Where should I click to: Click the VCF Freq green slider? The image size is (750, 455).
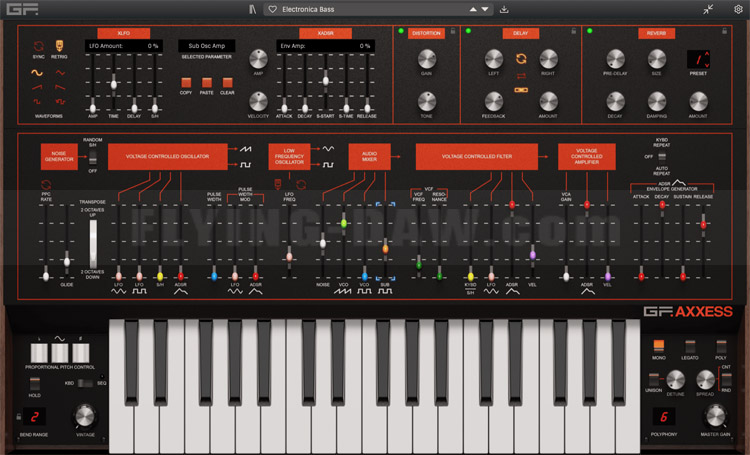pyautogui.click(x=419, y=265)
